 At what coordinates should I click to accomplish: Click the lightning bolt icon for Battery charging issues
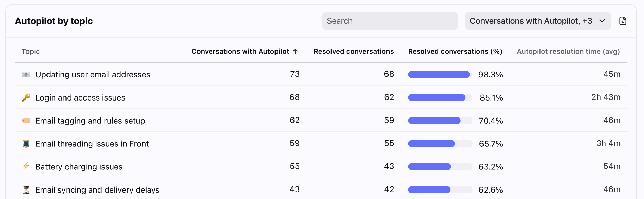click(26, 166)
